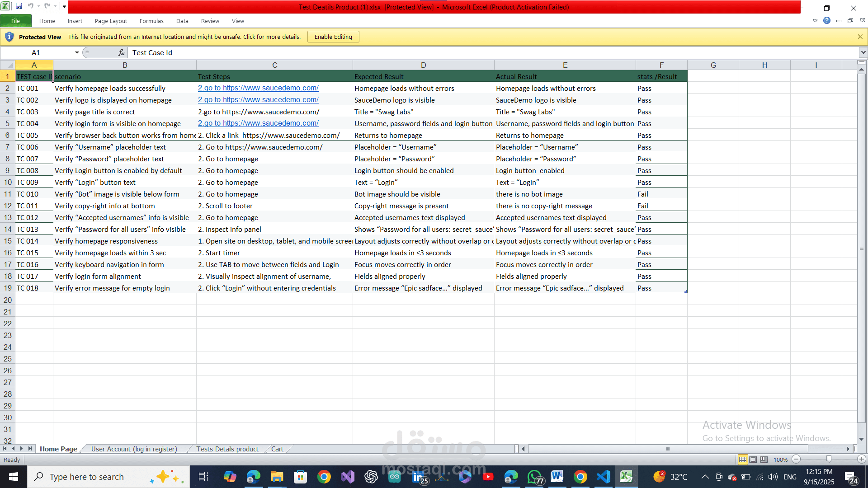Open Task View on the taskbar

(203, 477)
